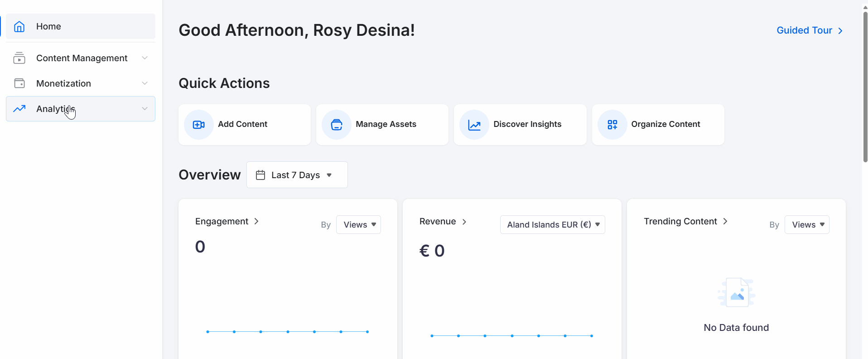
Task: Click the Add Content video camera icon
Action: 198,125
